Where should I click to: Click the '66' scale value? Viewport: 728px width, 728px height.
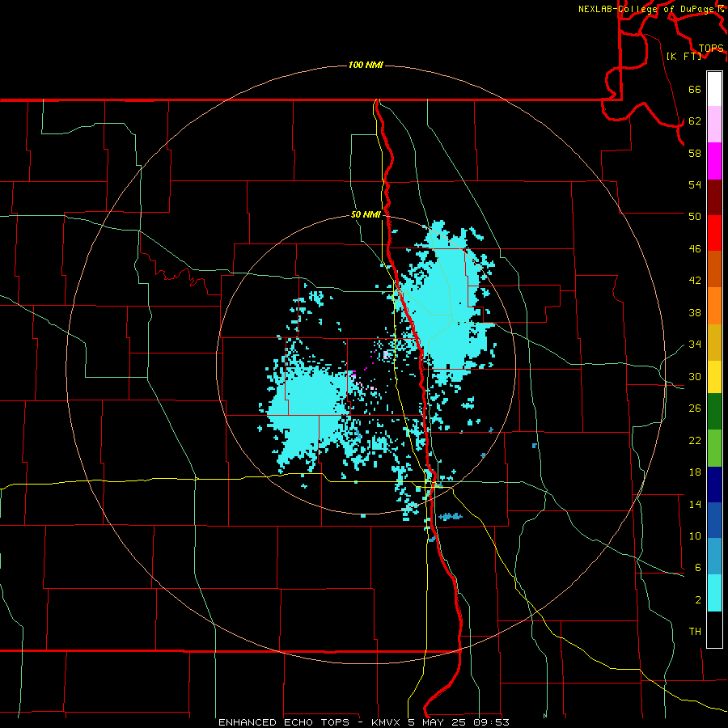(695, 89)
